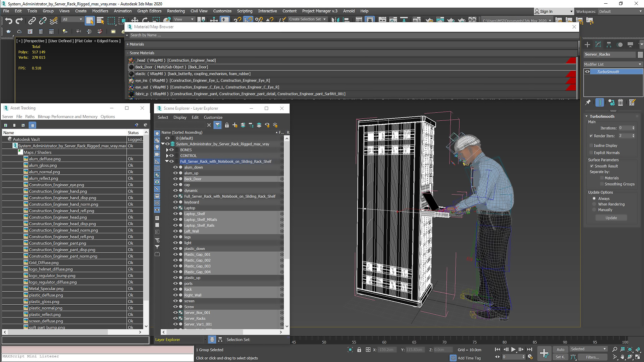Click the Update button in TurboSmooth

(611, 218)
